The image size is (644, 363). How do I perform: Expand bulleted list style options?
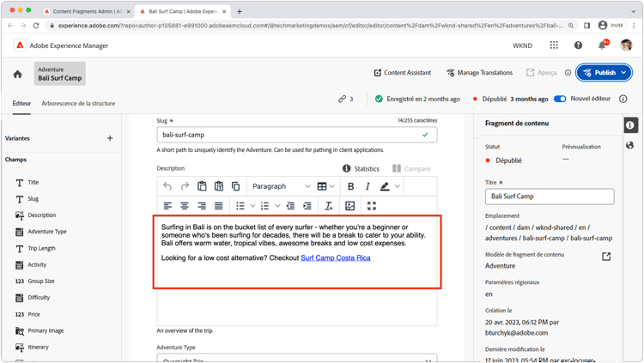tap(252, 206)
